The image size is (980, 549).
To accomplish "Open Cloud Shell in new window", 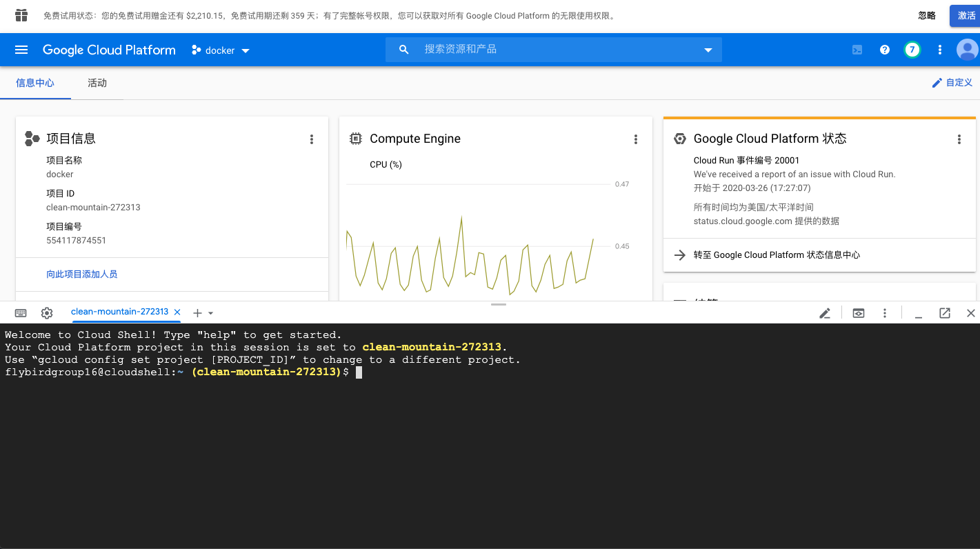I will pos(945,313).
